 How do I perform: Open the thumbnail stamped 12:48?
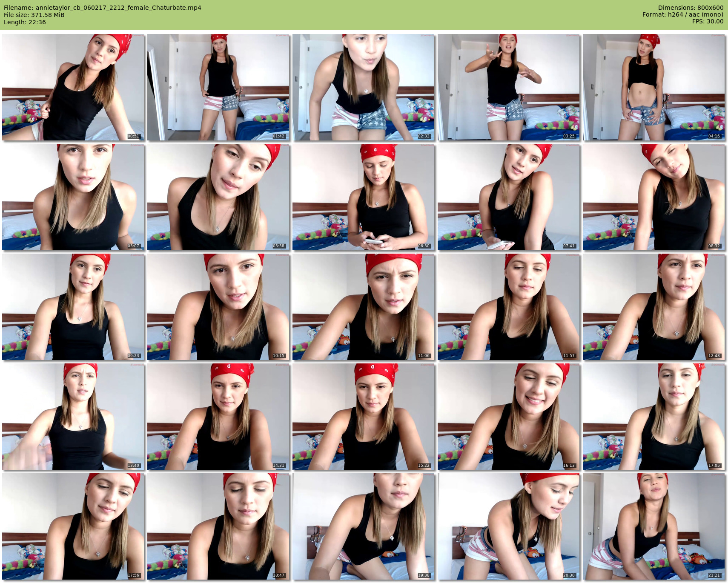tap(654, 307)
